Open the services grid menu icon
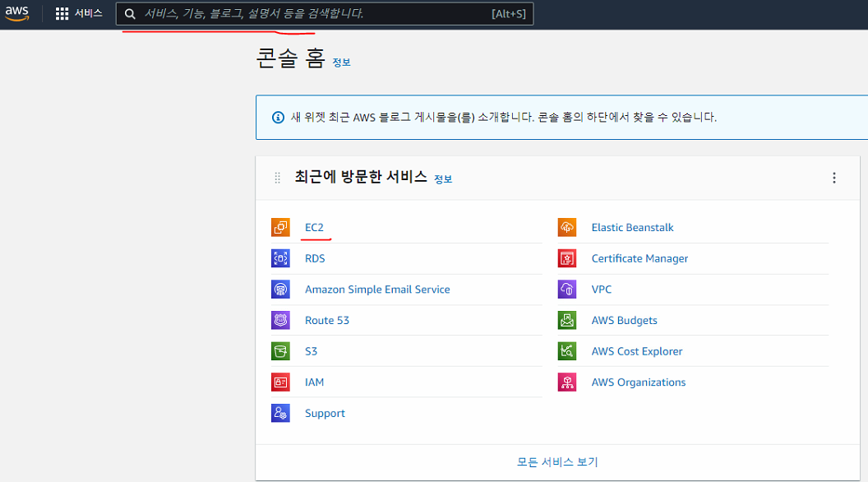 pyautogui.click(x=62, y=13)
